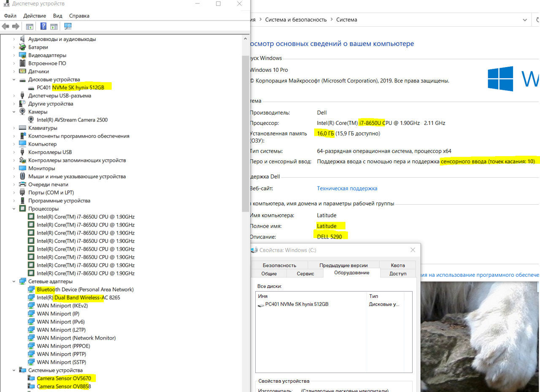
Task: Switch to the Предыдущие версии tab
Action: point(343,265)
